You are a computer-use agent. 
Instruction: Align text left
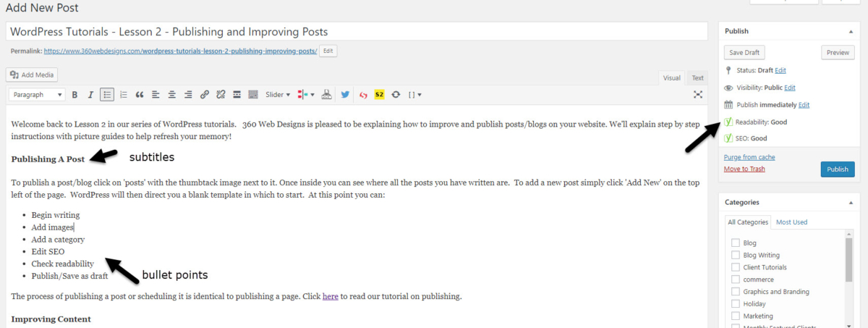tap(156, 94)
